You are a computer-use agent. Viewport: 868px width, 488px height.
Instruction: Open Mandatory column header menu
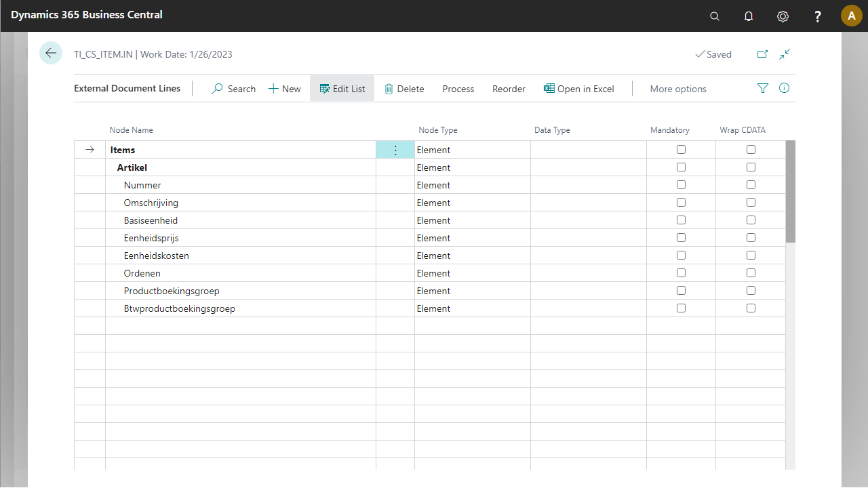pos(670,130)
